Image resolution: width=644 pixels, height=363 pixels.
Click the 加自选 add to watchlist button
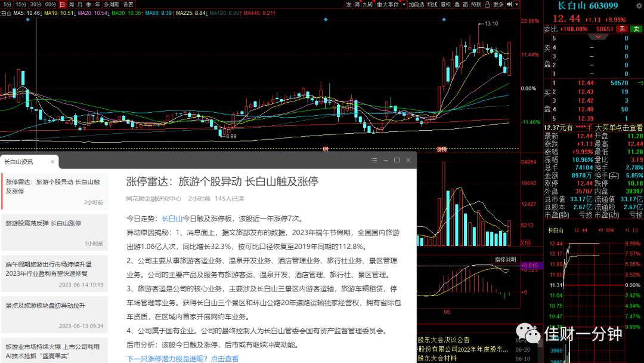coord(416,4)
